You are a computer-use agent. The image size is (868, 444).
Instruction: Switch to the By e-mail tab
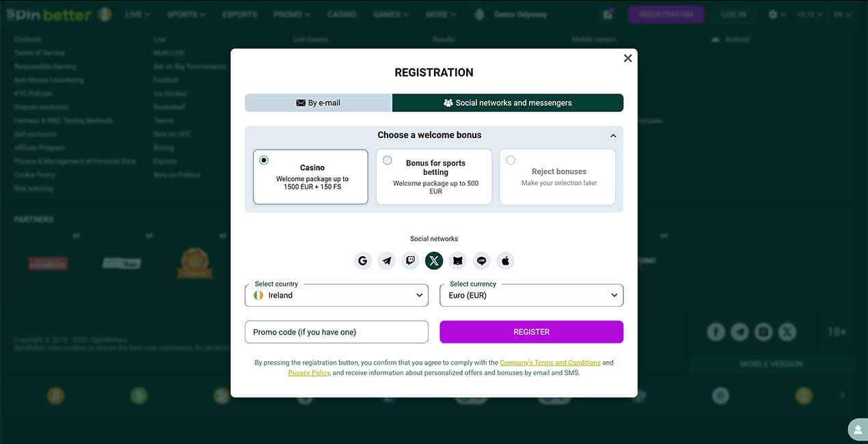coord(318,102)
